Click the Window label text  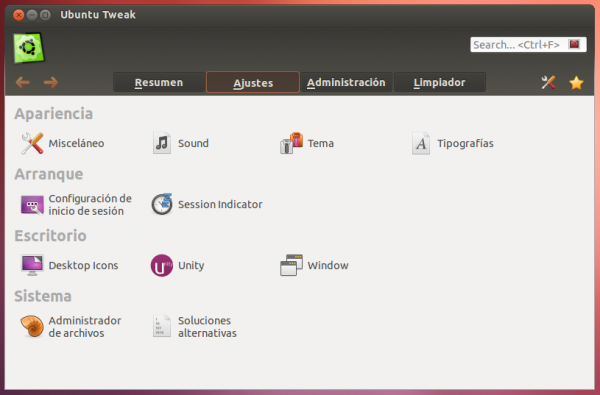point(328,266)
